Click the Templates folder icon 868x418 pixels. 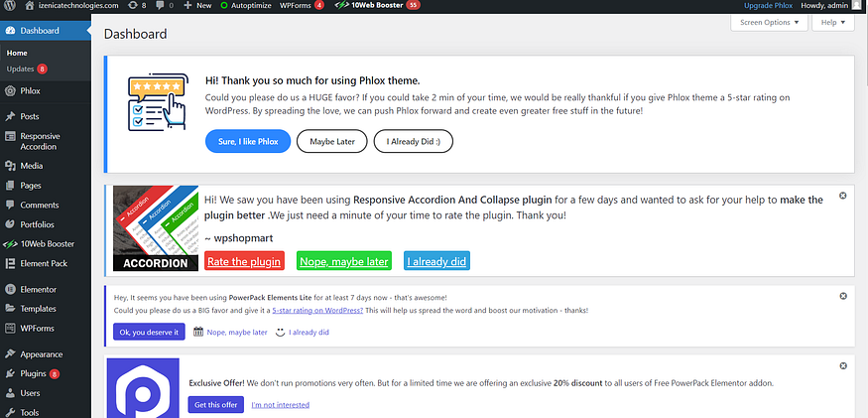[x=10, y=309]
